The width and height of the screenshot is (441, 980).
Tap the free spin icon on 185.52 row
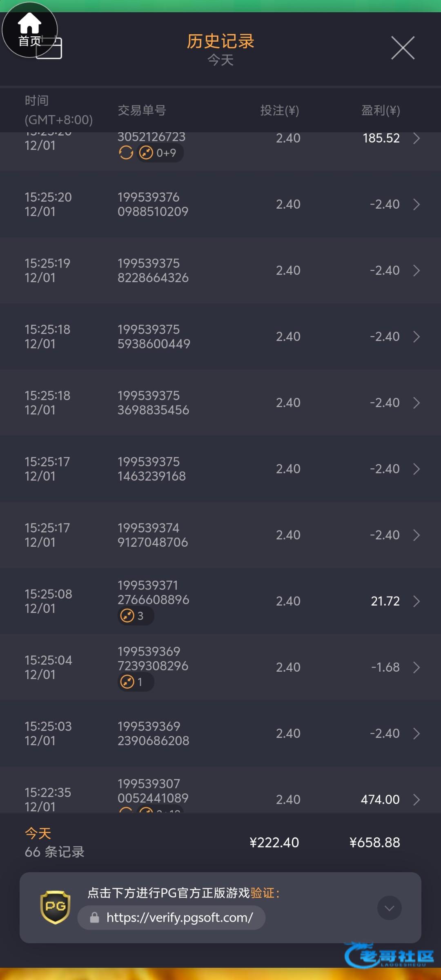click(x=126, y=153)
